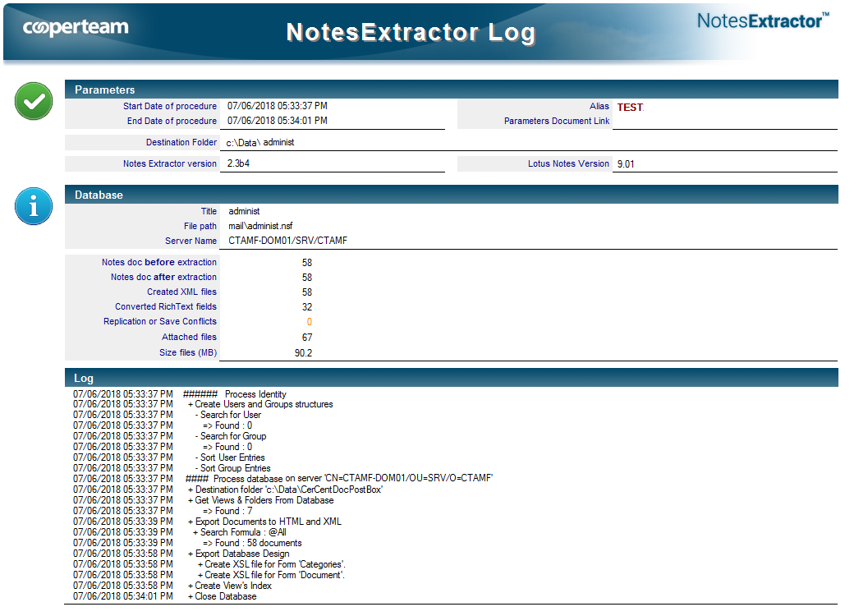Click the blue information icon
The height and width of the screenshot is (616, 868).
33,206
